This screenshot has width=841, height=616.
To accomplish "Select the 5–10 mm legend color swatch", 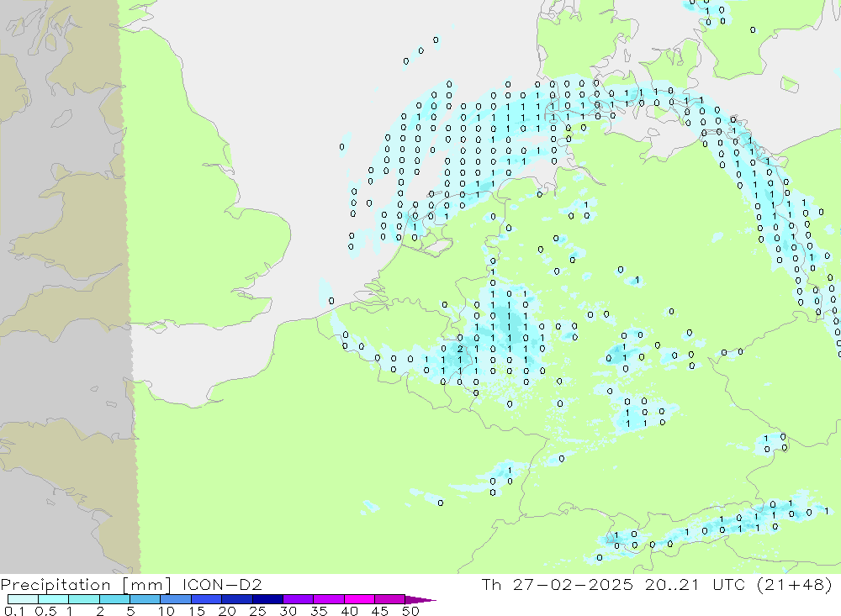I will (145, 599).
